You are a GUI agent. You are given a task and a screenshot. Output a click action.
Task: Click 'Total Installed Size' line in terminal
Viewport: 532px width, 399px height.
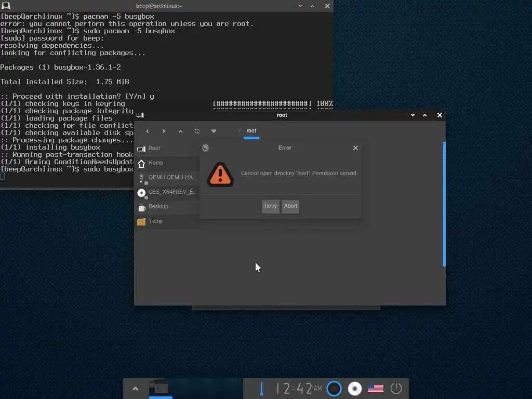(x=64, y=82)
